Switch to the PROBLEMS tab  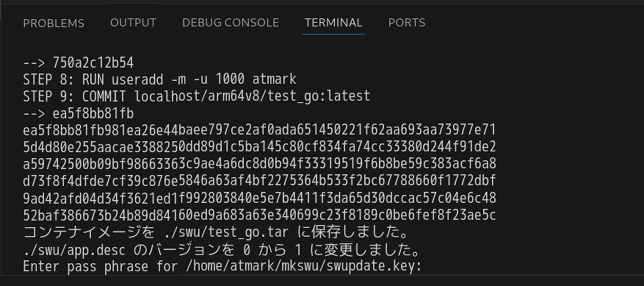click(x=54, y=23)
